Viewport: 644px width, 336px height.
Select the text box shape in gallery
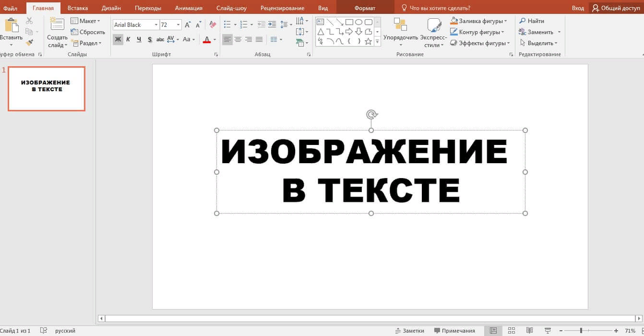click(x=320, y=22)
